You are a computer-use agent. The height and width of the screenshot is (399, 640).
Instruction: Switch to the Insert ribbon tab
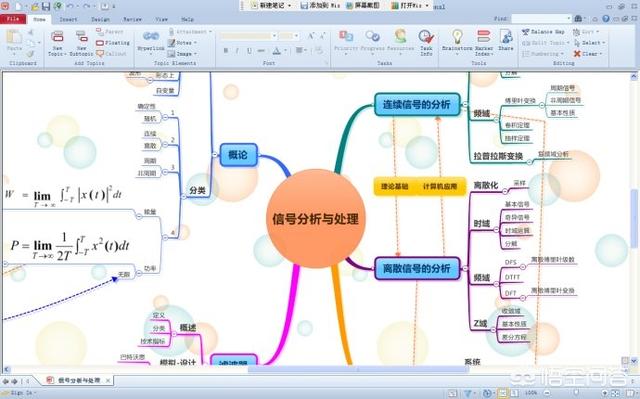click(x=68, y=19)
